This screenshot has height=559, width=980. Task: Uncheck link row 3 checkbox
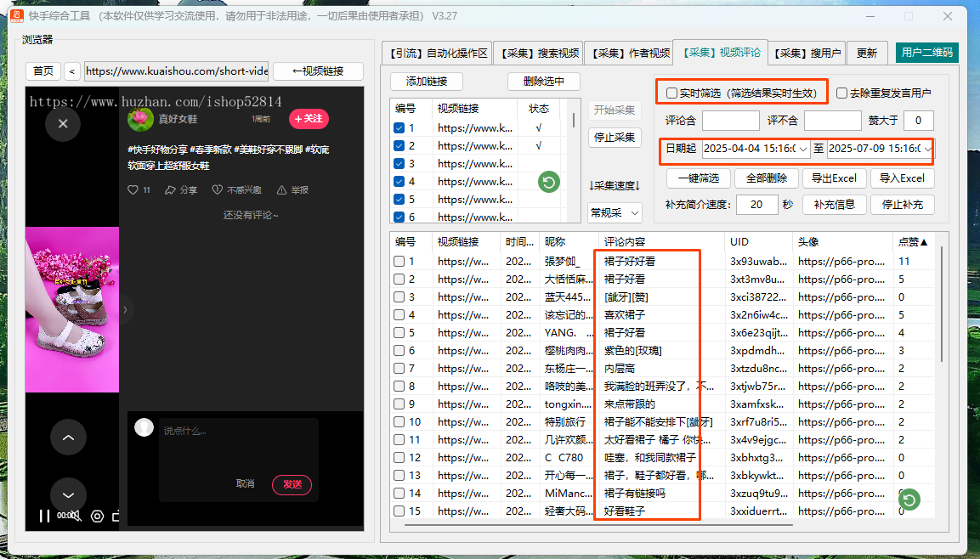(399, 164)
